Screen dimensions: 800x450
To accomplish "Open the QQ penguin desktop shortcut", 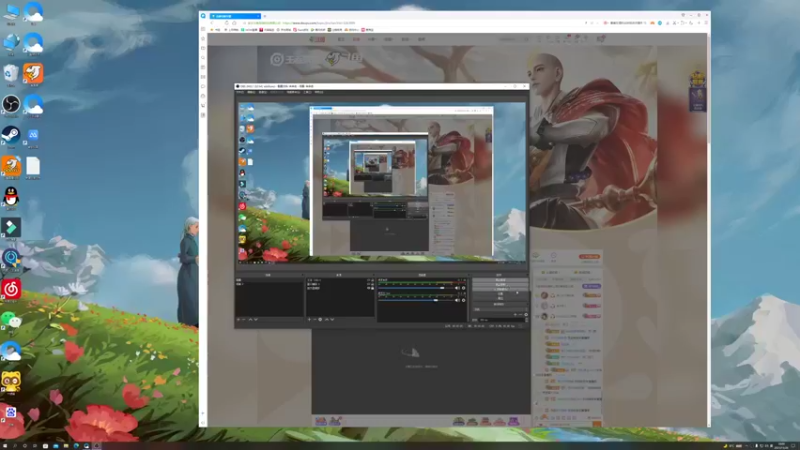I will click(x=11, y=197).
